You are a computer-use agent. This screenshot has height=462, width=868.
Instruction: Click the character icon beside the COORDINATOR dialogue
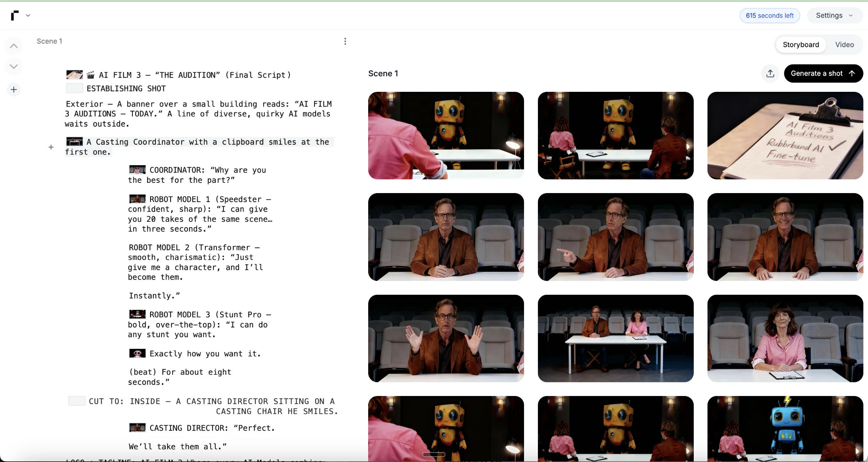pos(137,169)
